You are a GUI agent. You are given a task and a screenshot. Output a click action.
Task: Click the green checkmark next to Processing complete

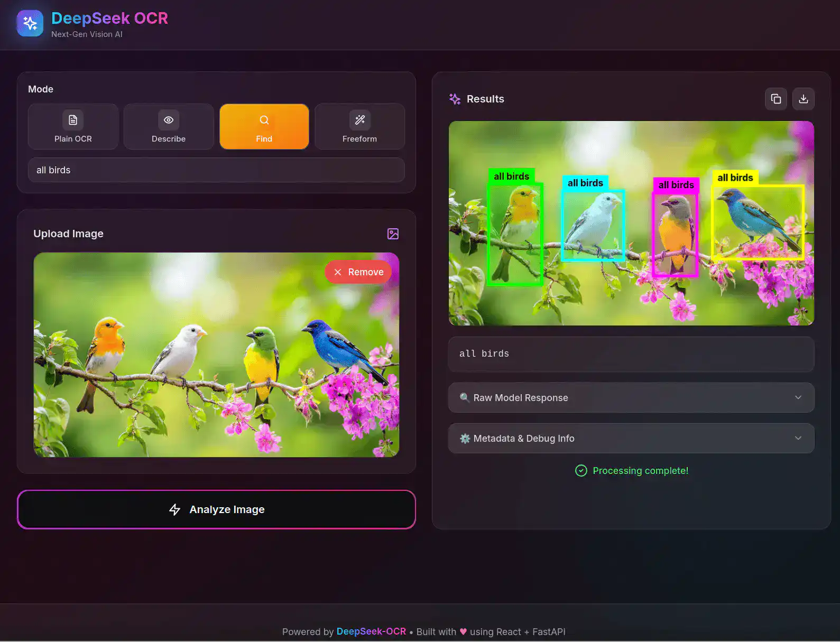coord(581,470)
